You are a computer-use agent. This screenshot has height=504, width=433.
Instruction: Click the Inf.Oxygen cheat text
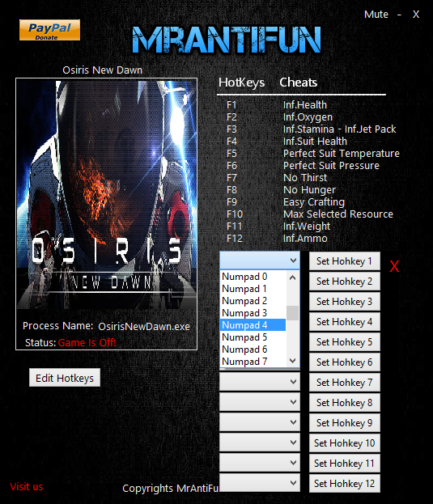[x=308, y=117]
